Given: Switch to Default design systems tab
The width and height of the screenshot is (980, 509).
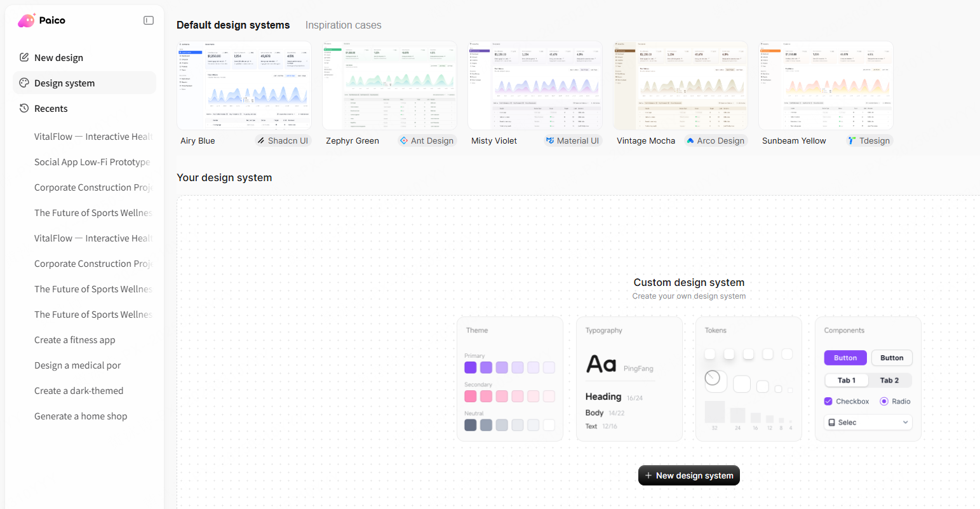Looking at the screenshot, I should click(x=233, y=25).
